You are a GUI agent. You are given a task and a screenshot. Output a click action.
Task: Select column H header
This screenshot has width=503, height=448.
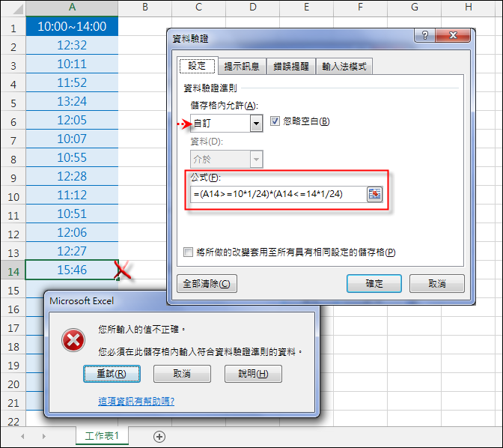(x=469, y=7)
